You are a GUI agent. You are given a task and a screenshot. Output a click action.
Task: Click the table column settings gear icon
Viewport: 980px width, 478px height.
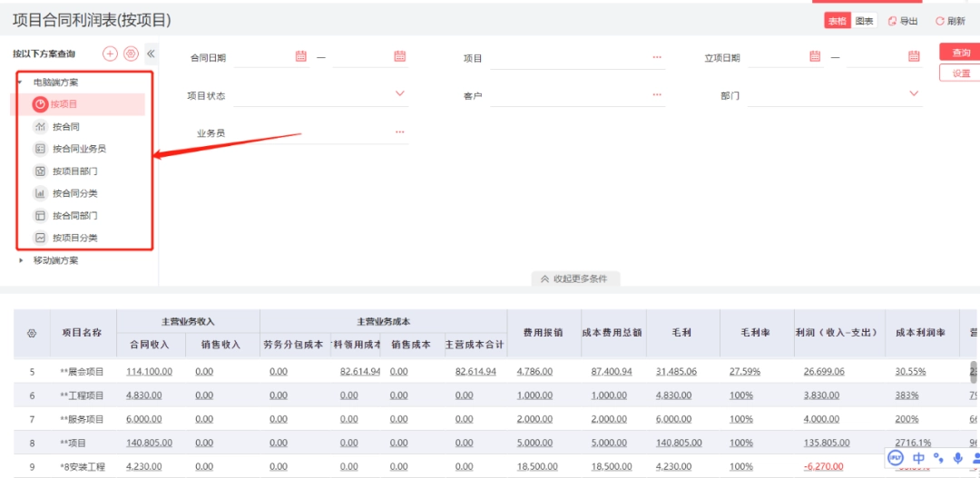click(x=32, y=333)
